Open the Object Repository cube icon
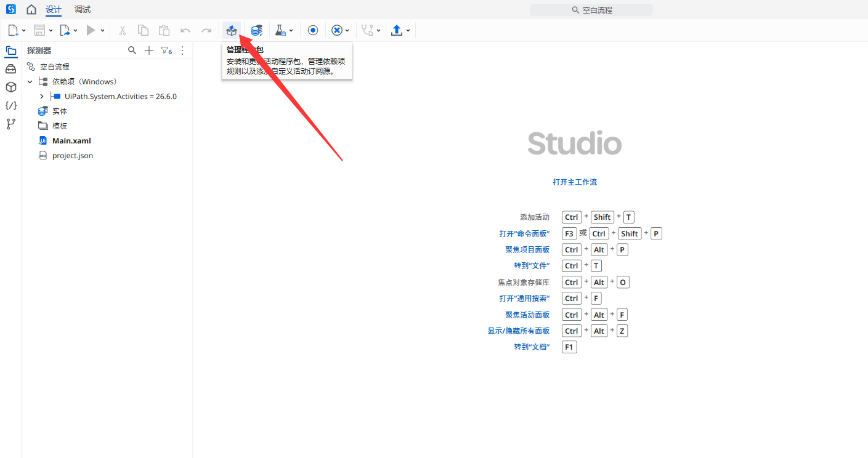Screen dimensions: 868x458 (x=11, y=87)
